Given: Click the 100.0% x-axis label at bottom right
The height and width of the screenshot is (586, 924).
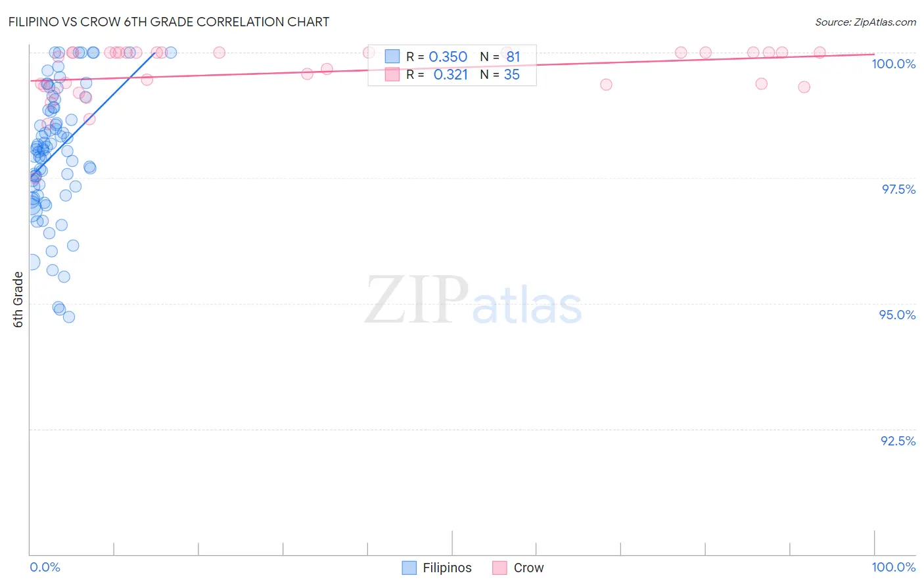Looking at the screenshot, I should (893, 567).
